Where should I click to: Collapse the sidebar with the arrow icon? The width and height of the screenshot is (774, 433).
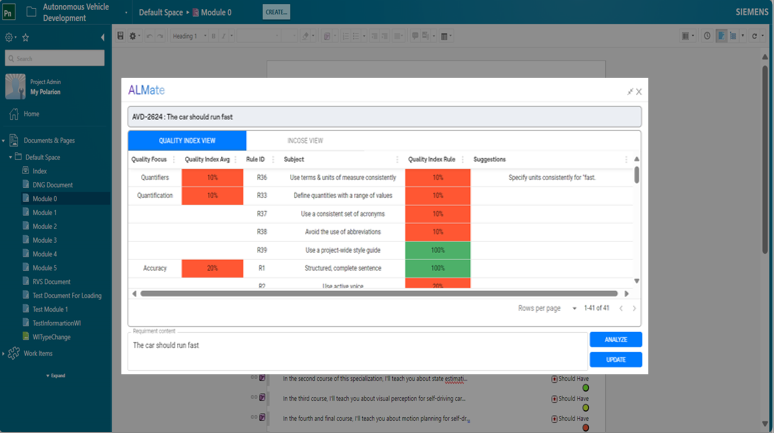[x=103, y=38]
